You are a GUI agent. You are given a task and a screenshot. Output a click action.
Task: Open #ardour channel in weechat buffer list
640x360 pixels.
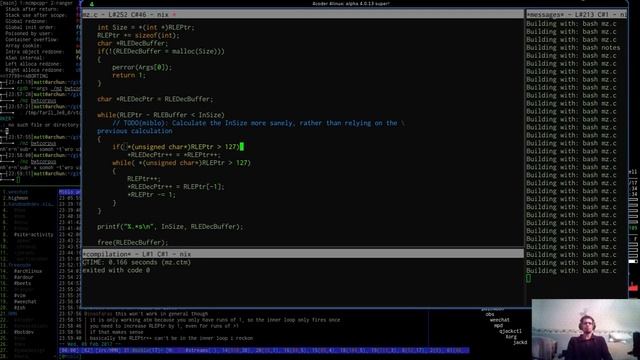tap(23, 277)
